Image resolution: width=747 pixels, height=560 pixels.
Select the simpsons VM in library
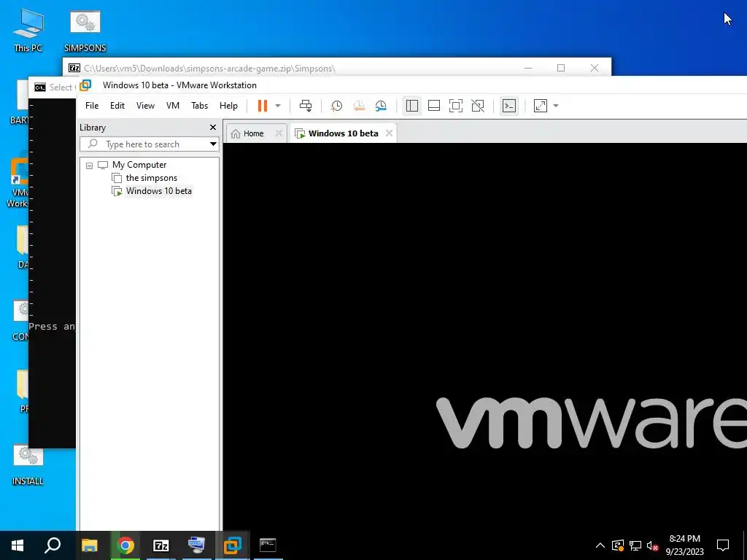151,178
